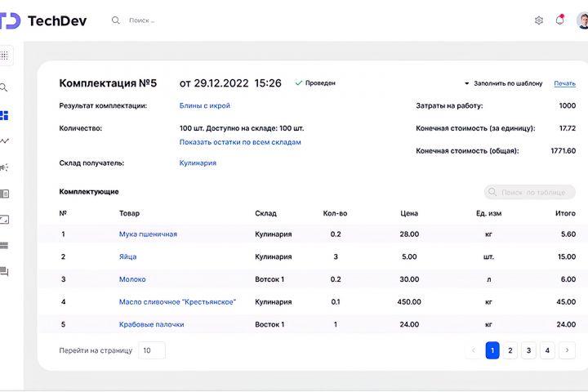Click the 'Цена' column header

pos(409,213)
